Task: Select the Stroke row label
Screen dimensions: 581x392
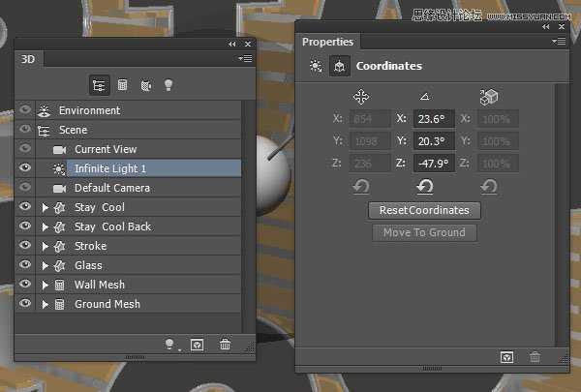Action: [90, 246]
